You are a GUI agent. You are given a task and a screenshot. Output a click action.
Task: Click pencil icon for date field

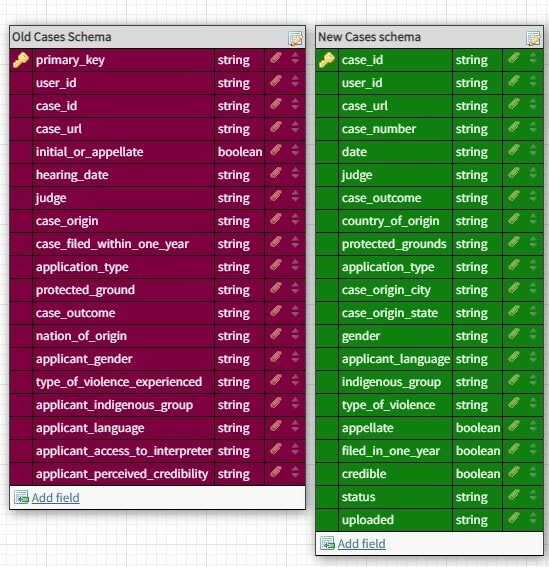pos(514,150)
